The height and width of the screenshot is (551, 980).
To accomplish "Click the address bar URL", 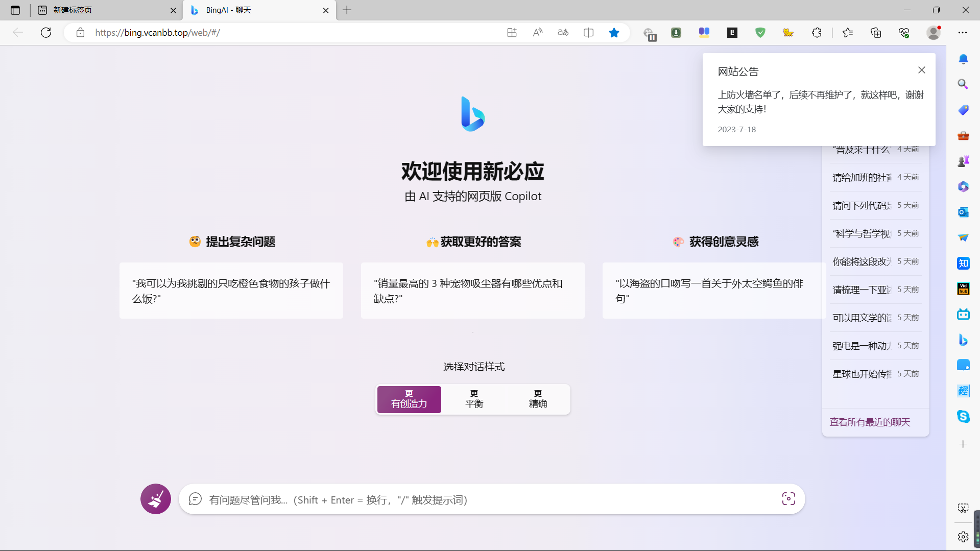I will click(x=157, y=33).
